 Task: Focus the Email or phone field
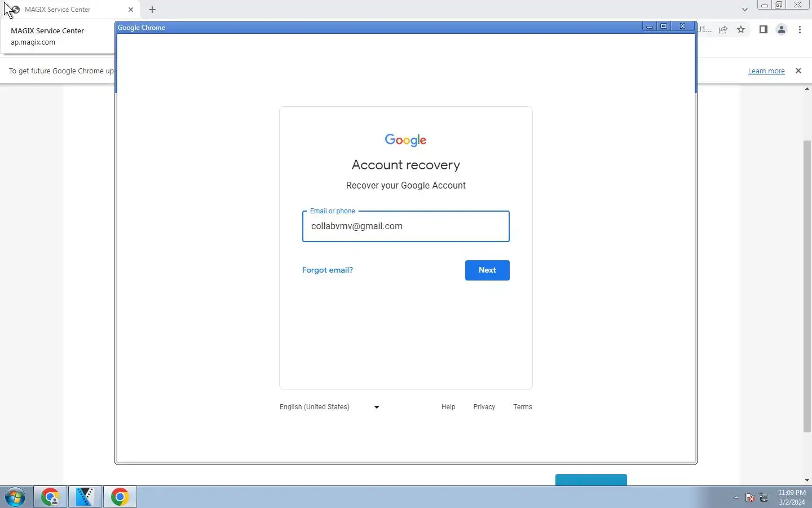point(406,226)
